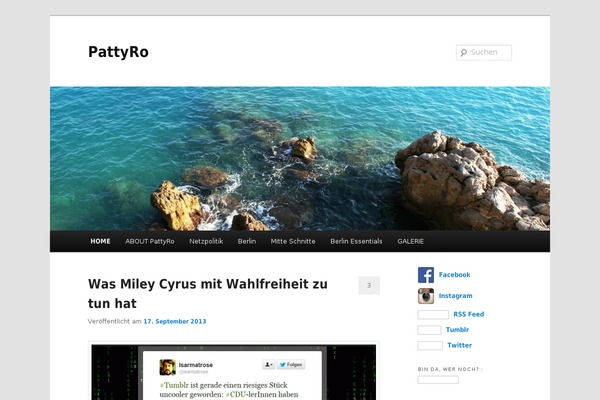Image resolution: width=600 pixels, height=400 pixels.
Task: Open the Mitte Schnitte menu item
Action: (x=293, y=241)
